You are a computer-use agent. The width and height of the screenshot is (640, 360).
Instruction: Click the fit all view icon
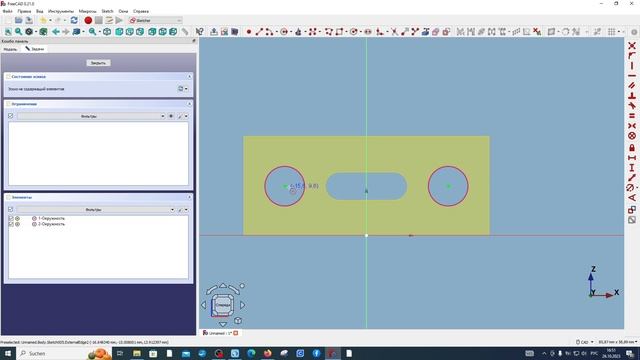(8, 31)
